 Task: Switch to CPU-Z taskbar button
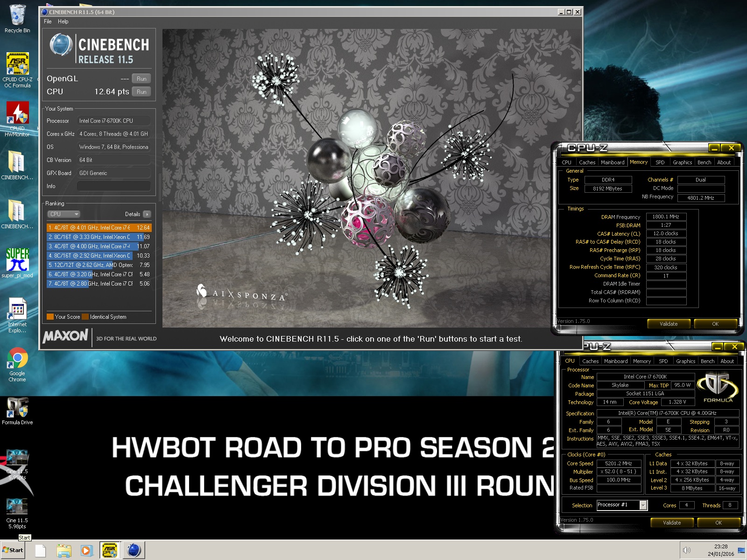pos(110,551)
